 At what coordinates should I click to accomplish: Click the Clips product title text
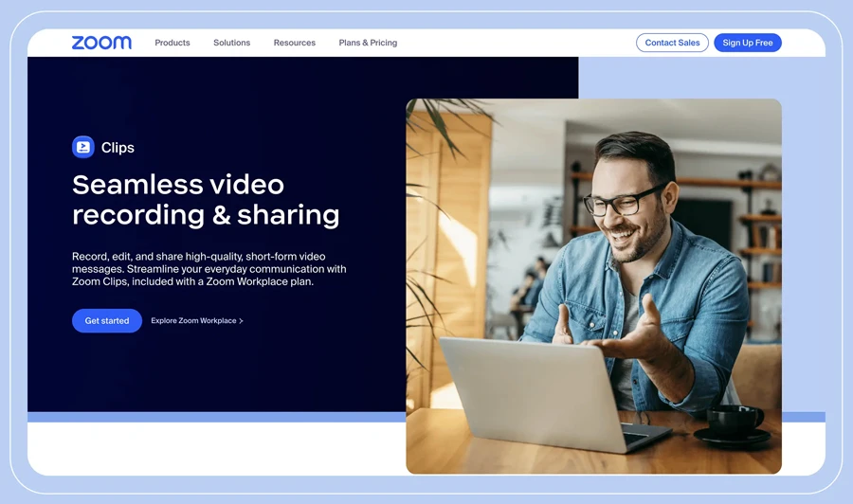click(x=118, y=148)
